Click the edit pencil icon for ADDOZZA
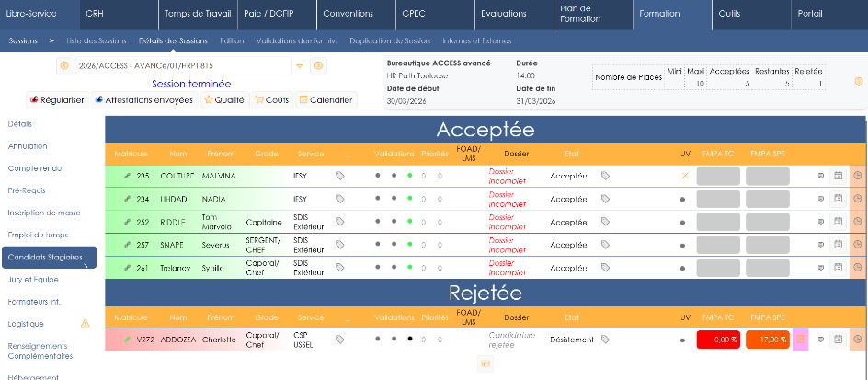Image resolution: width=868 pixels, height=380 pixels. coord(127,339)
